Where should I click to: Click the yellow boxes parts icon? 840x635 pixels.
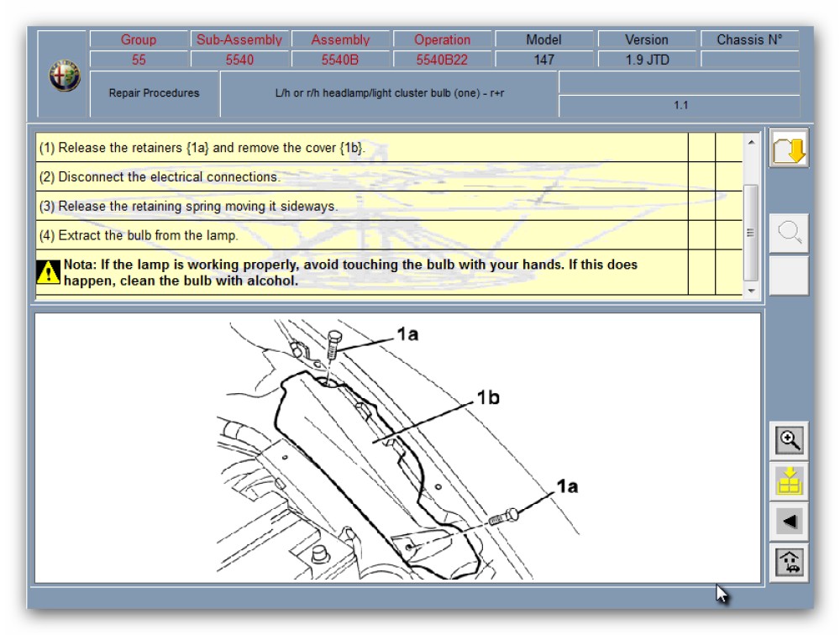(x=790, y=480)
